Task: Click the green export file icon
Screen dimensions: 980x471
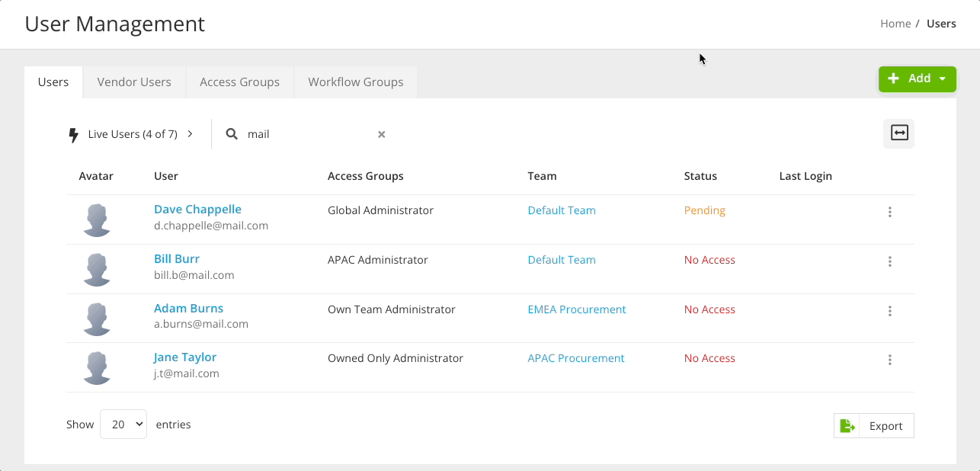Action: click(x=847, y=425)
